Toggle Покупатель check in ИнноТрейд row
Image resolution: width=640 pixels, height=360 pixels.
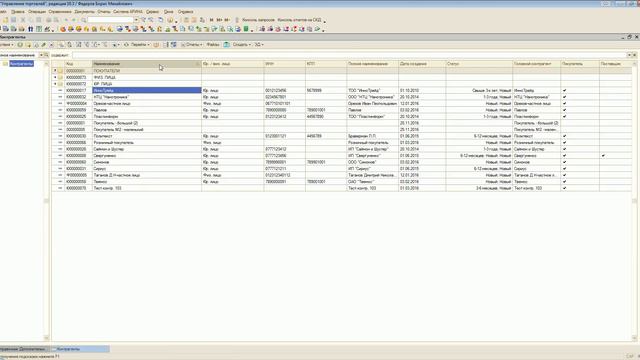tap(564, 91)
